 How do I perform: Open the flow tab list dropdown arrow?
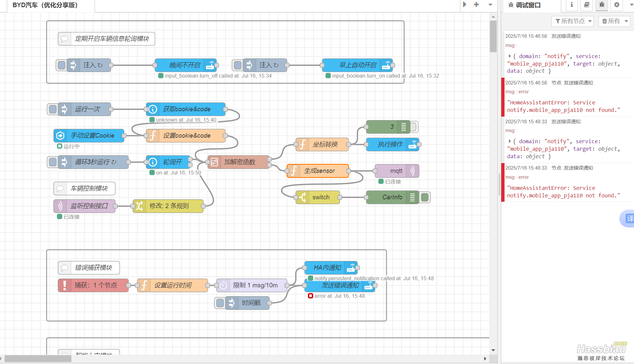[490, 5]
